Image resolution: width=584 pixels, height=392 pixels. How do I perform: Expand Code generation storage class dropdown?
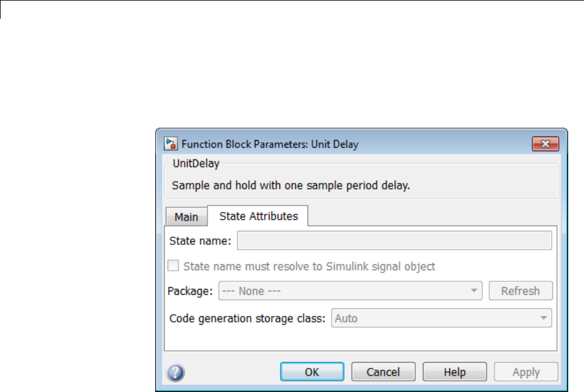point(441,319)
